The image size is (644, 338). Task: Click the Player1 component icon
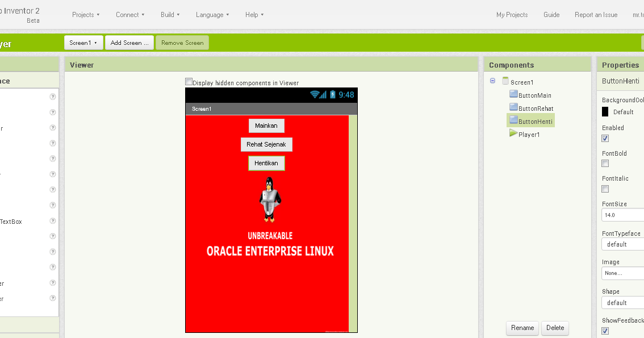click(x=513, y=133)
